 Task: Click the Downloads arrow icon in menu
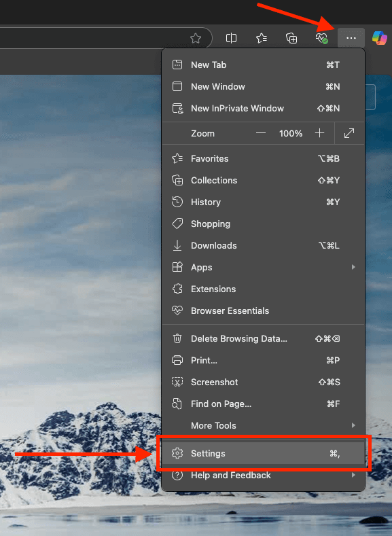pyautogui.click(x=177, y=245)
